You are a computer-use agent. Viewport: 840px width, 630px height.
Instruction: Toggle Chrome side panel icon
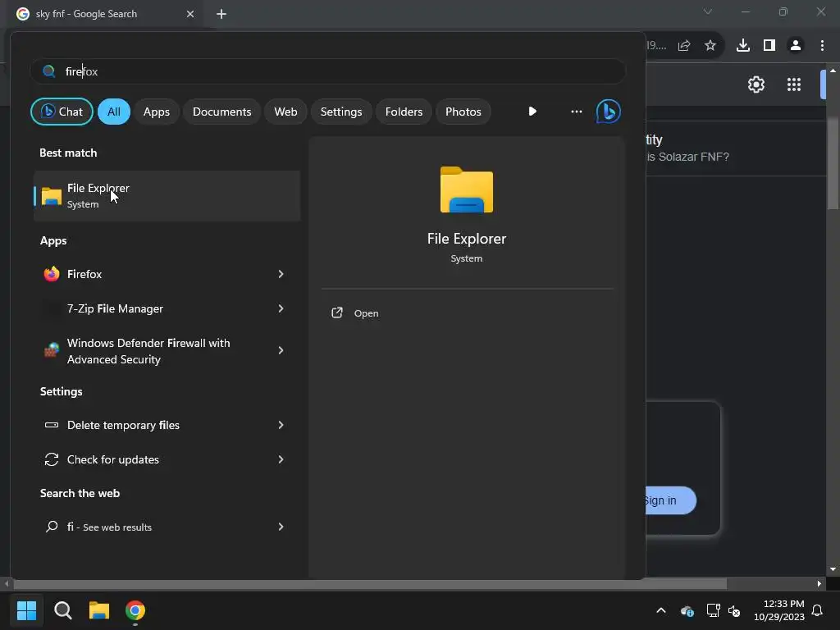(769, 46)
